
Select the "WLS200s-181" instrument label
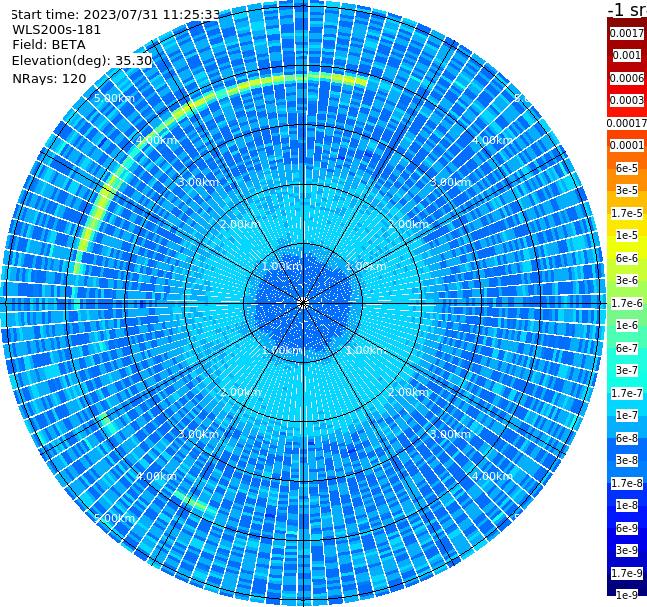click(x=57, y=30)
